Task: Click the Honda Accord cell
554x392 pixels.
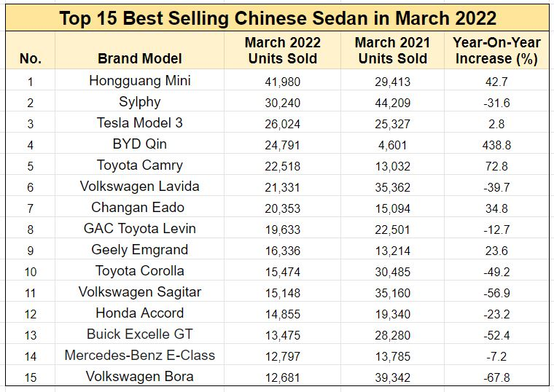Action: coord(140,313)
